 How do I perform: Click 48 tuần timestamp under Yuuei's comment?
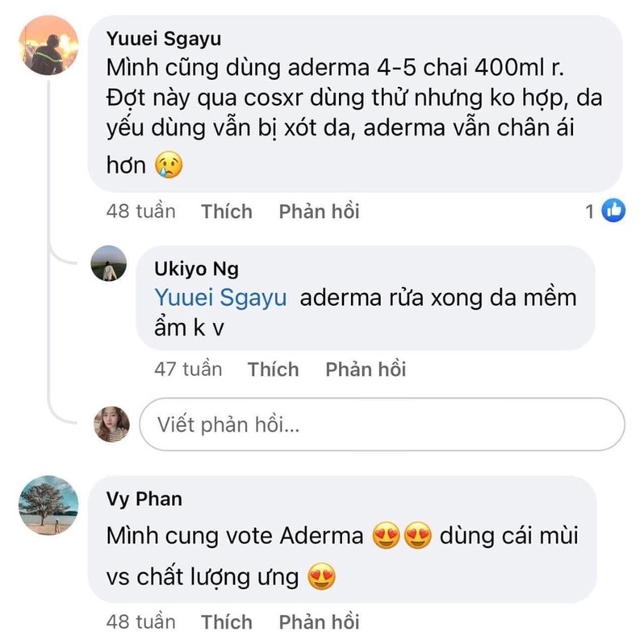click(x=140, y=211)
